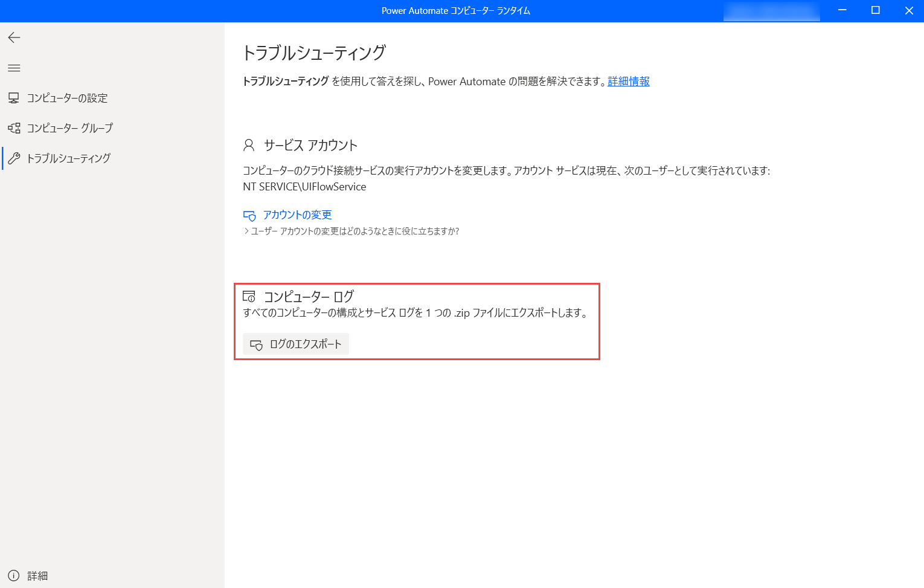Minimize the Power Automate window

[x=842, y=10]
